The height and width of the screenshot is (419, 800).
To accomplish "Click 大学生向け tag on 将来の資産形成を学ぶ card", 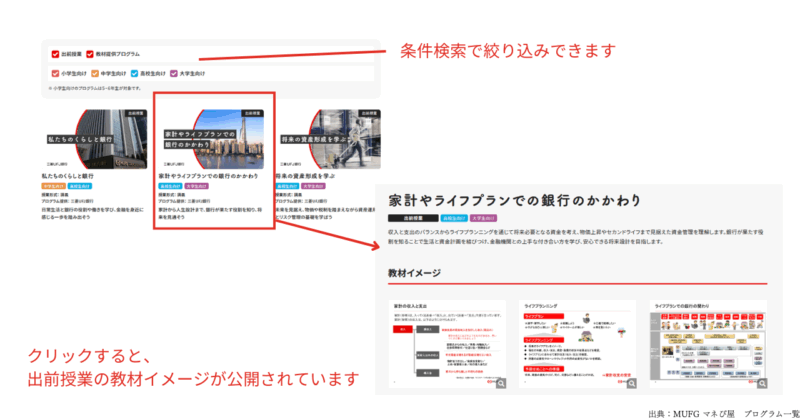I will pyautogui.click(x=313, y=186).
